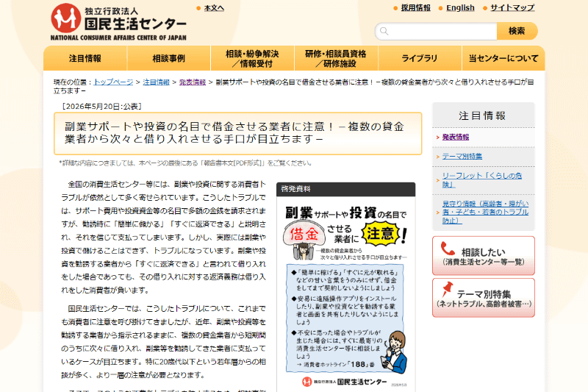Click the National Consumer Affairs Center logo

click(118, 22)
